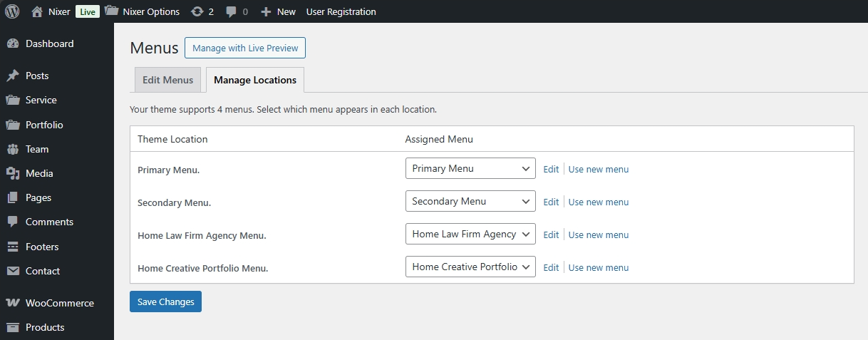
Task: Open Contact mail icon in sidebar
Action: (13, 271)
